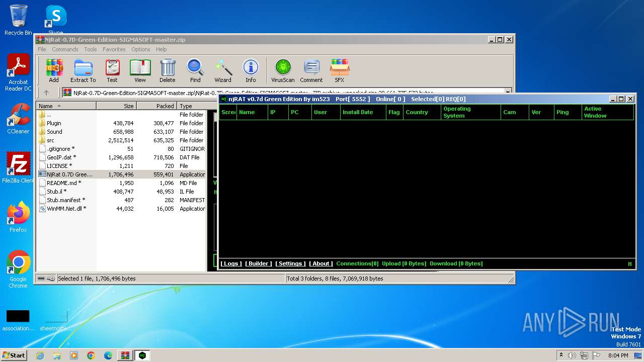This screenshot has width=644, height=362.
Task: Click njRAT taskbar icon
Action: point(142,355)
